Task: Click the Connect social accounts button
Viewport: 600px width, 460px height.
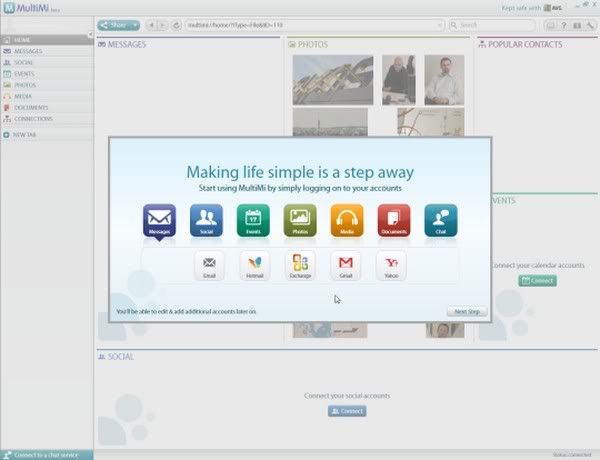Action: pos(347,411)
